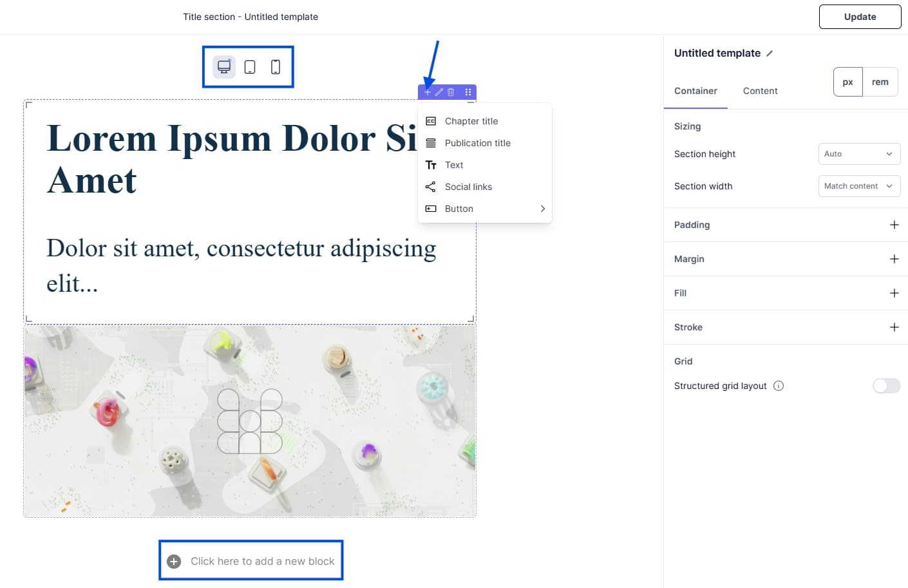The image size is (908, 588).
Task: Expand the Padding settings section
Action: pos(894,225)
